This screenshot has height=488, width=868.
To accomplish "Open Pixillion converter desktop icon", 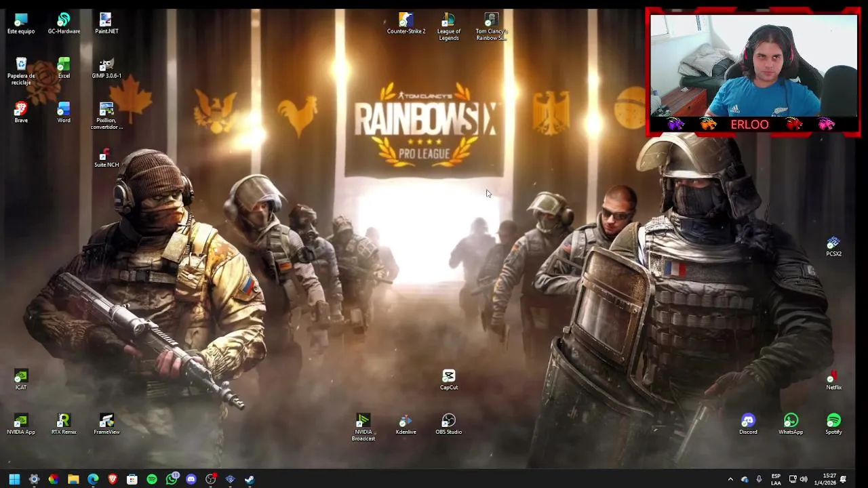I will (106, 116).
